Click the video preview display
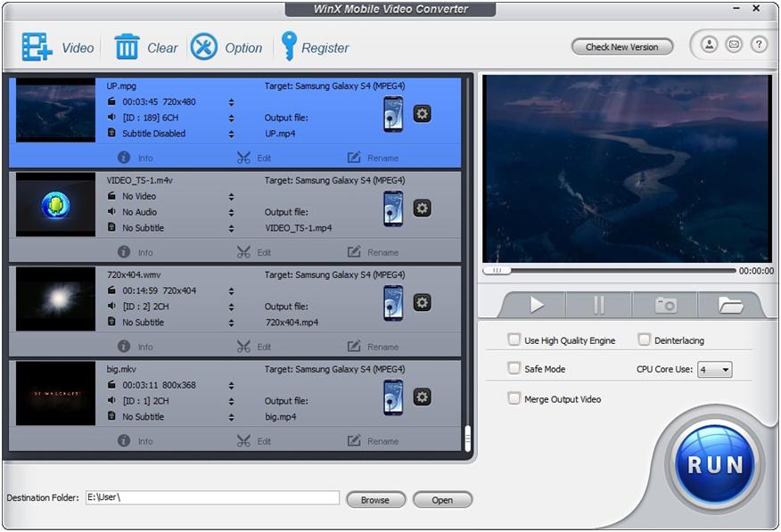The height and width of the screenshot is (532, 781). (627, 168)
